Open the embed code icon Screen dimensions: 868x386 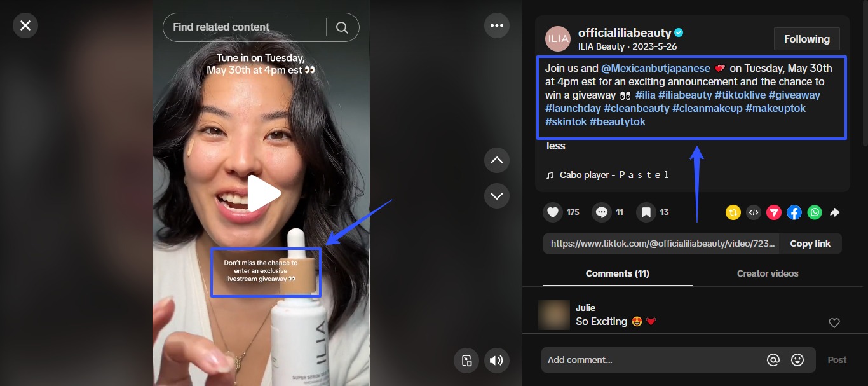(x=754, y=213)
